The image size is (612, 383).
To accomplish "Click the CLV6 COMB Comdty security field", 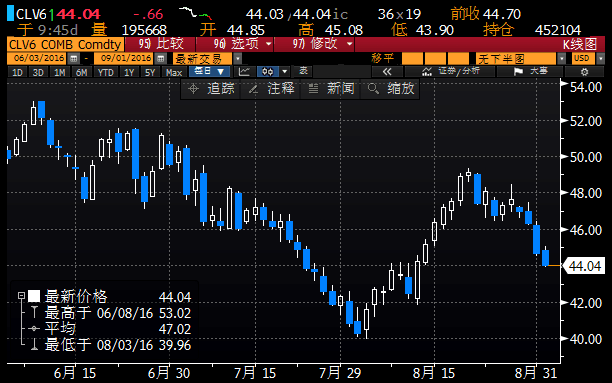I will pyautogui.click(x=65, y=44).
